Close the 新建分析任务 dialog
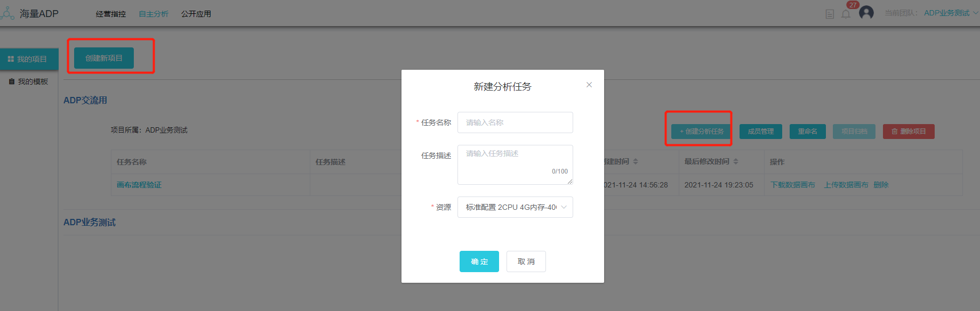Viewport: 980px width, 311px height. coord(589,85)
